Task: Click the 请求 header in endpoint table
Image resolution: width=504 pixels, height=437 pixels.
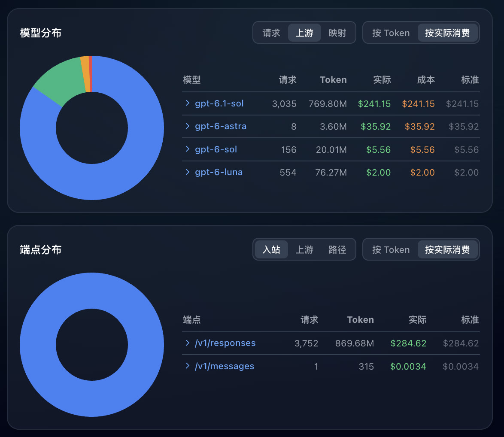Action: click(309, 320)
